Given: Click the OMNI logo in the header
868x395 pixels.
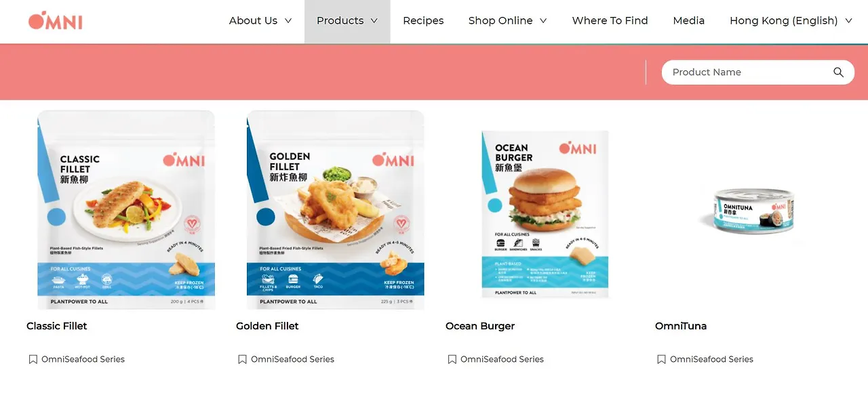Looking at the screenshot, I should 55,21.
